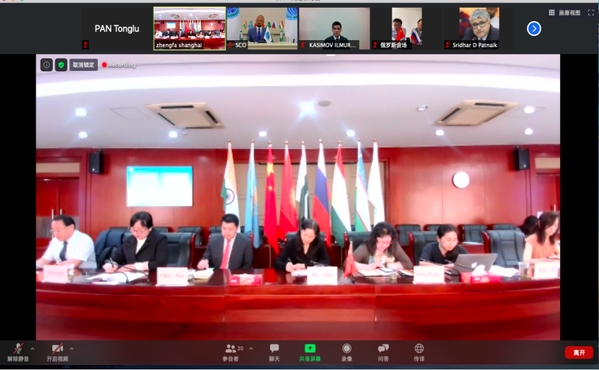Image resolution: width=599 pixels, height=370 pixels.
Task: Unmute the microphone (解除静音)
Action: [x=18, y=352]
